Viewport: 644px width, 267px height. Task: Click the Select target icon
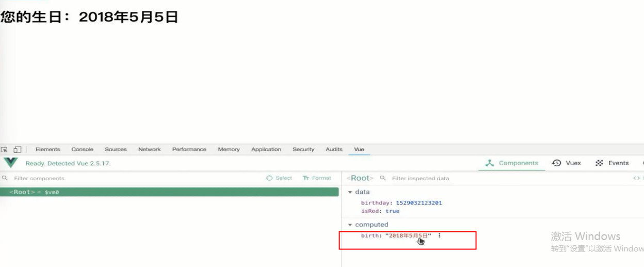[269, 178]
